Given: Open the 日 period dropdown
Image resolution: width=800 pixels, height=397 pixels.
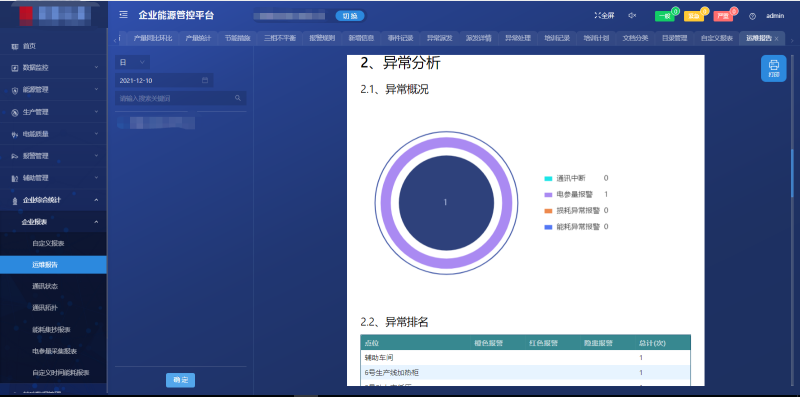Looking at the screenshot, I should click(132, 62).
